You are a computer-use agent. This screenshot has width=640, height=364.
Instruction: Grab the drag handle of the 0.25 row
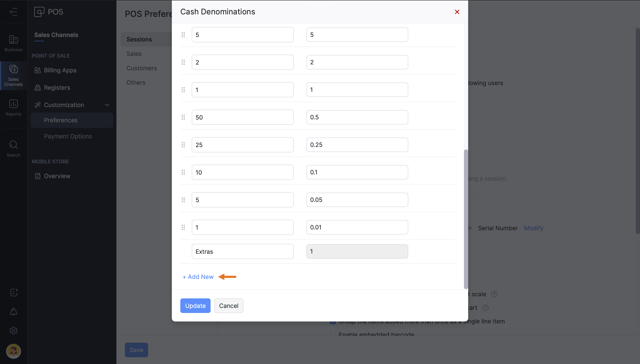click(183, 145)
